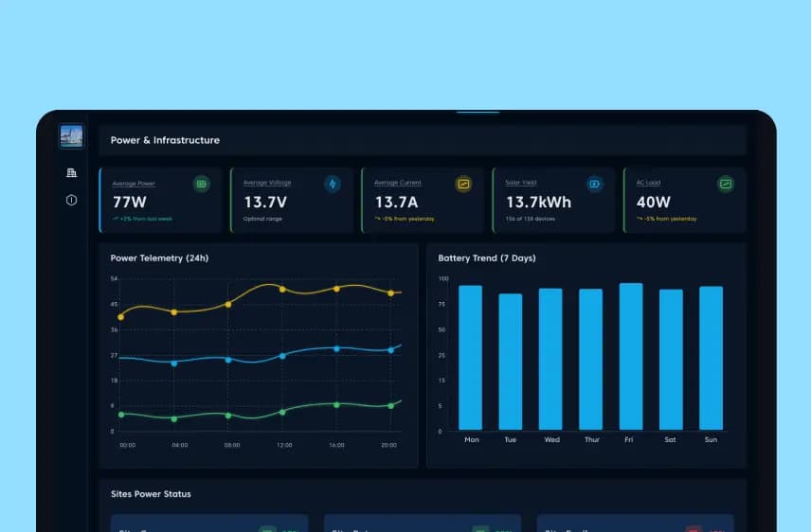The height and width of the screenshot is (532, 811).
Task: Click the 'Mon' axis label
Action: coord(472,439)
